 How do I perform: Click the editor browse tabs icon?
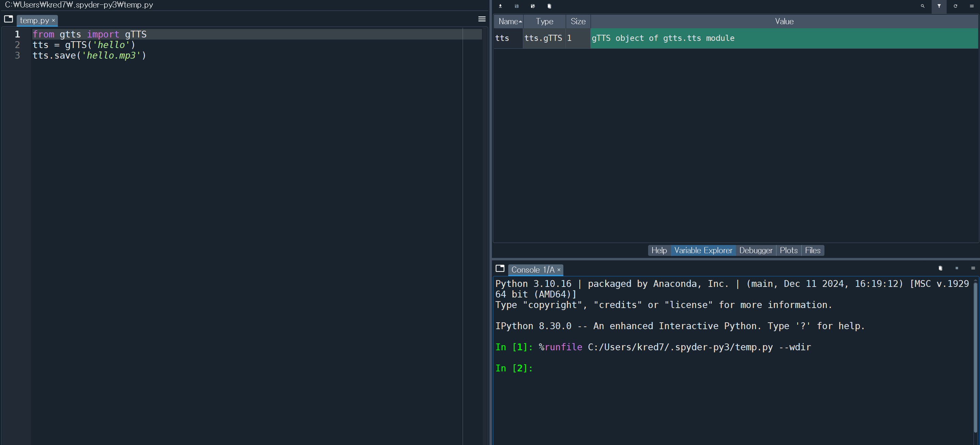9,19
